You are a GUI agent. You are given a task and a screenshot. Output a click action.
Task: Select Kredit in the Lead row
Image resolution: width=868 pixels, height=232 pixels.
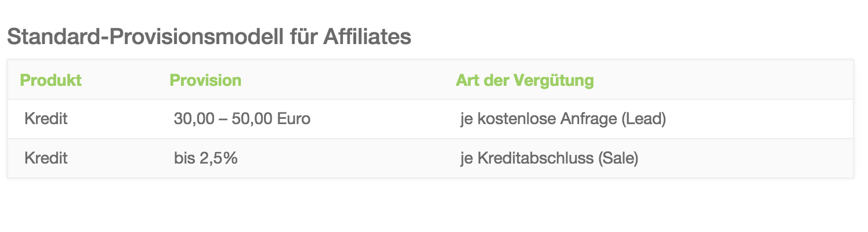coord(46,119)
